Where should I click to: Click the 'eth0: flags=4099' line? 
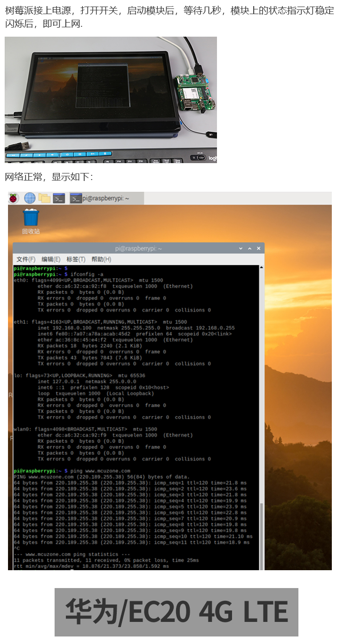point(88,280)
